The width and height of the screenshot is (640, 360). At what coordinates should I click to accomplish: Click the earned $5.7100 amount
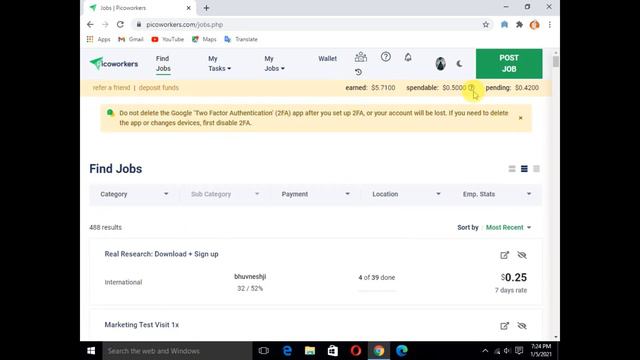click(x=383, y=88)
